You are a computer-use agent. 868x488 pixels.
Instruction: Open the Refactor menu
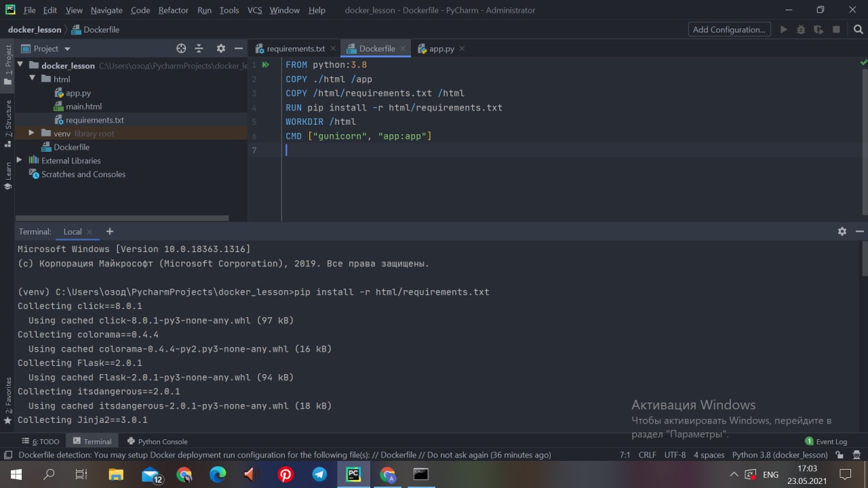[174, 10]
